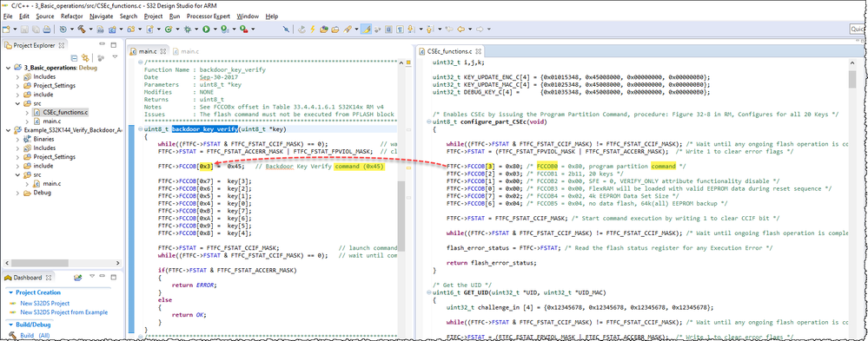
Task: Expand Includes under 3_Basic_operations
Action: coord(17,76)
